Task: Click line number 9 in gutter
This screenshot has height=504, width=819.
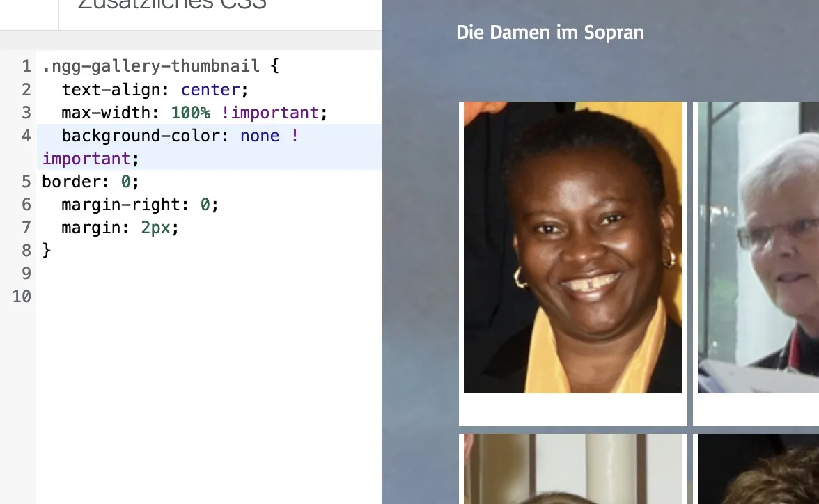Action: pyautogui.click(x=26, y=274)
